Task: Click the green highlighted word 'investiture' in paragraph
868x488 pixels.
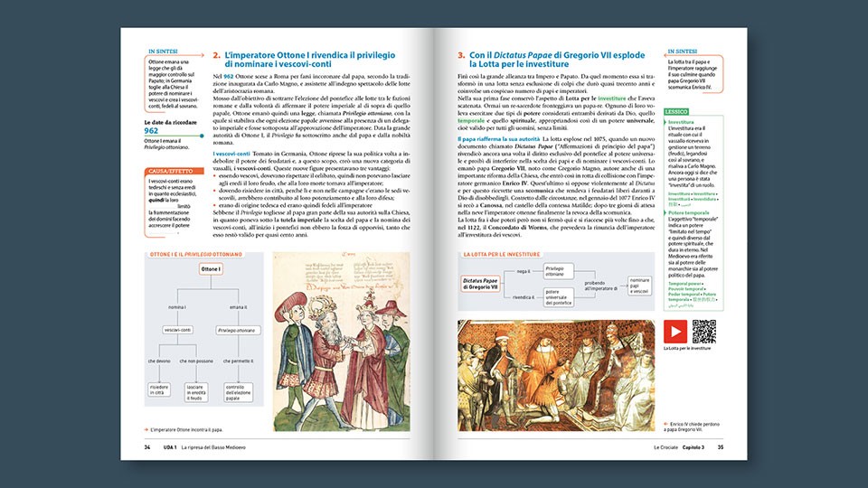Action: tap(612, 99)
